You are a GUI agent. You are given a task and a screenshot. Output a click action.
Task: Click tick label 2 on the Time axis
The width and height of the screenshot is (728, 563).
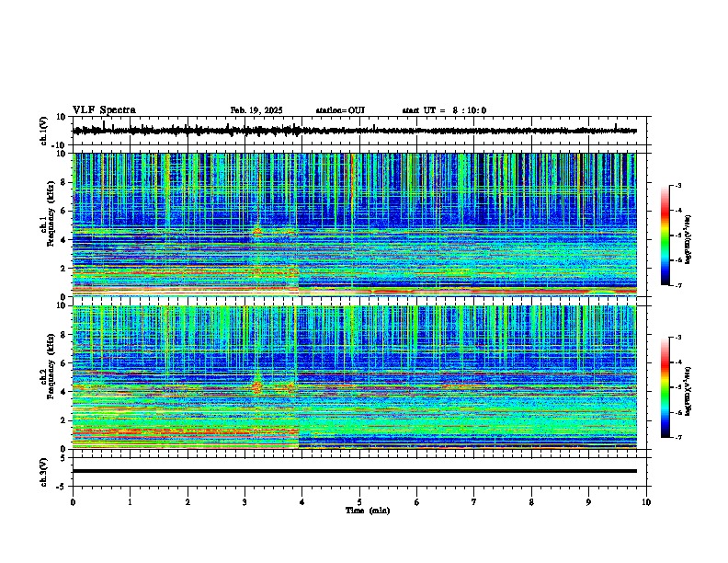click(x=188, y=502)
